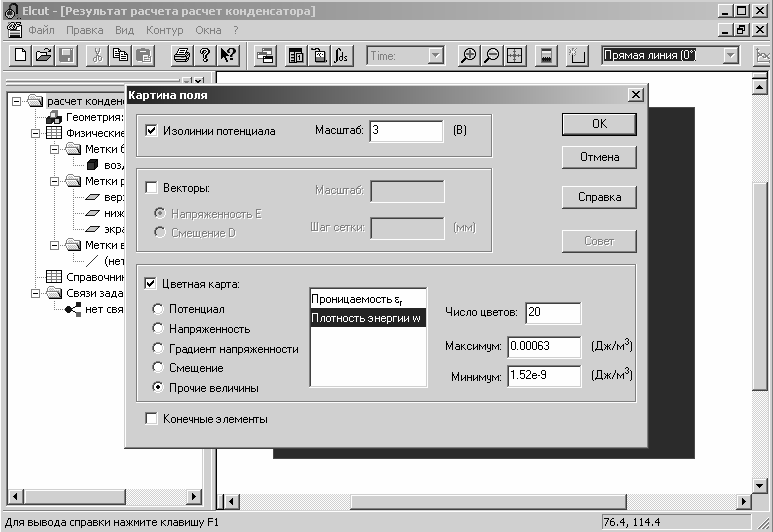Enable Конечные элементы checkbox
The width and height of the screenshot is (773, 532).
[151, 419]
